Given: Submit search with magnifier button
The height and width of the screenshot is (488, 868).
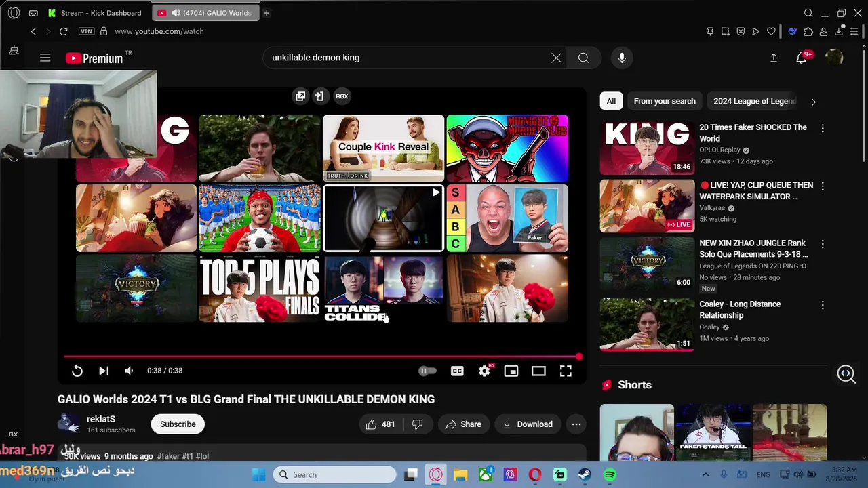Looking at the screenshot, I should tap(583, 58).
